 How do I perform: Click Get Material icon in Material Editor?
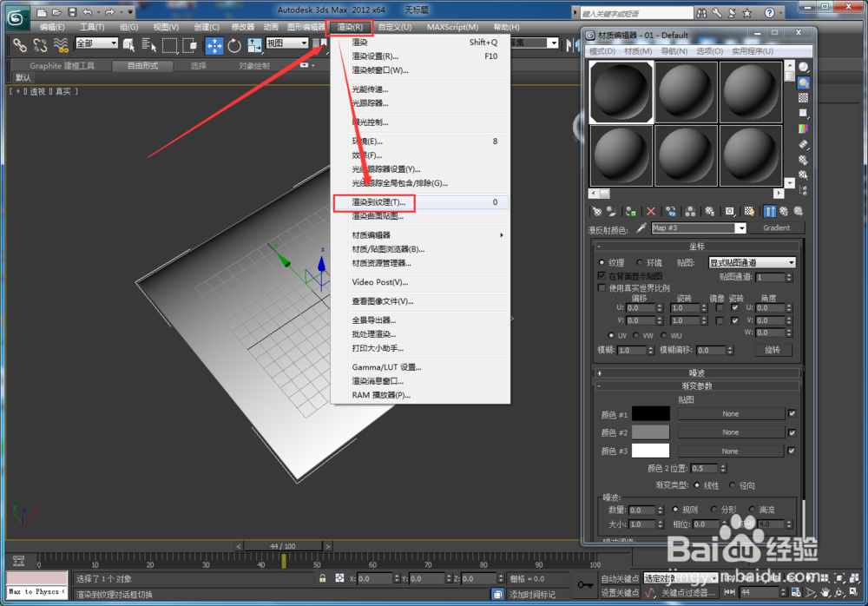(x=597, y=211)
